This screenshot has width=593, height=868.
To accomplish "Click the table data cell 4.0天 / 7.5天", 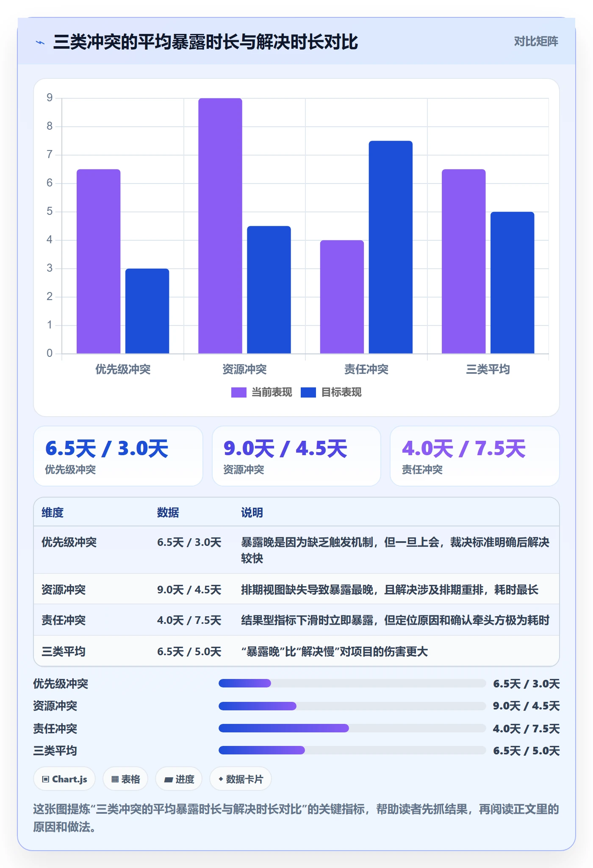I will tap(189, 620).
